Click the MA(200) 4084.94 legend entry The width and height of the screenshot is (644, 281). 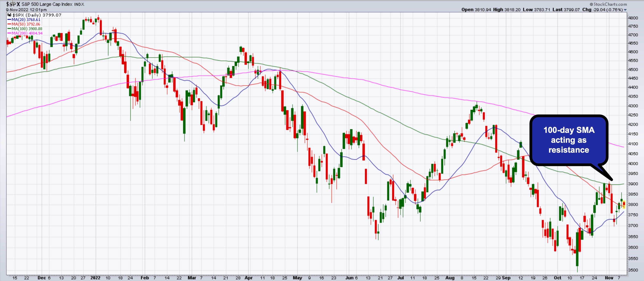click(x=27, y=33)
